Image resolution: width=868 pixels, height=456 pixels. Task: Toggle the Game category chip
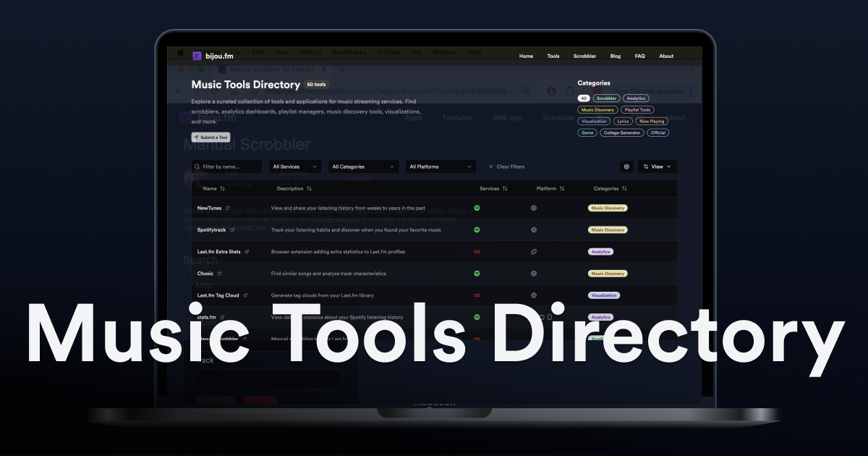click(x=587, y=133)
